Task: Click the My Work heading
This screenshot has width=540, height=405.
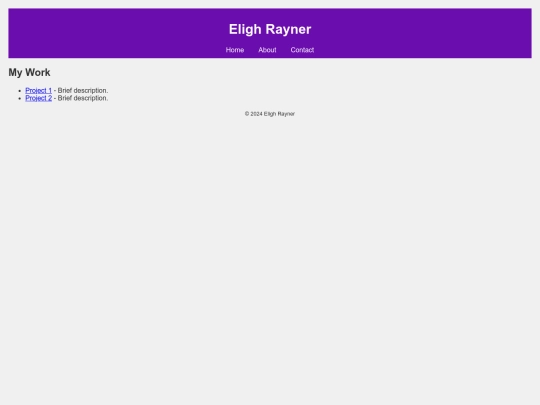Action: [29, 72]
